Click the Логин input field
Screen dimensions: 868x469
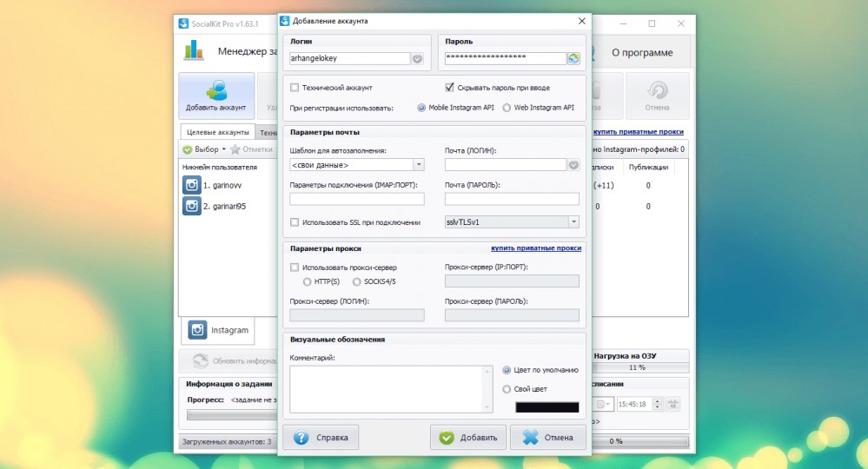350,59
